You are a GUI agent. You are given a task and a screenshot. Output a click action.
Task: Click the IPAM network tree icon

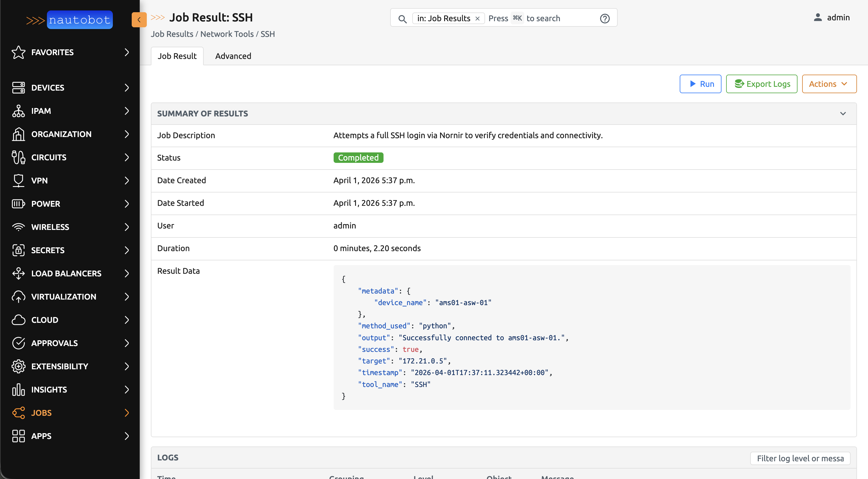[18, 111]
